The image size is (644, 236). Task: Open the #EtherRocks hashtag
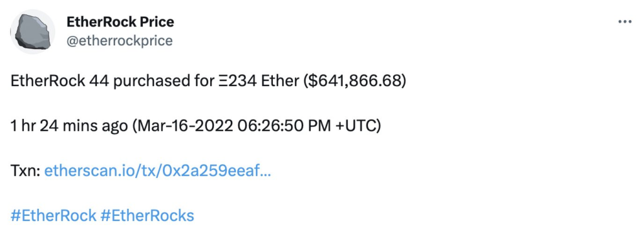coord(147,215)
